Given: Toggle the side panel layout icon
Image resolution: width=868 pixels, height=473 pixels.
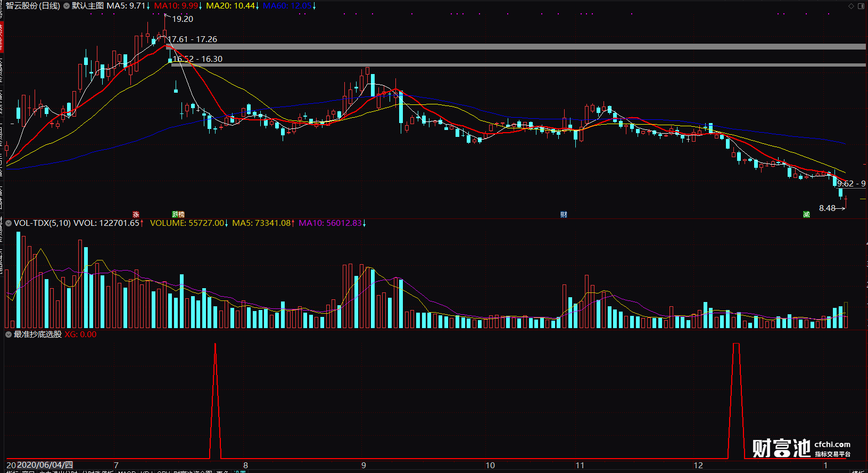Looking at the screenshot, I should point(861,6).
